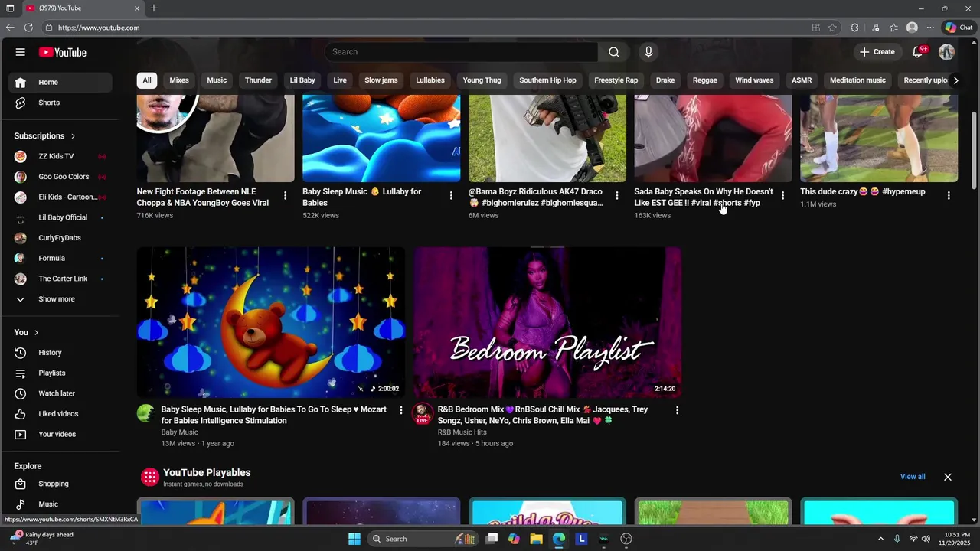Show more filter chips with arrow

(955, 80)
